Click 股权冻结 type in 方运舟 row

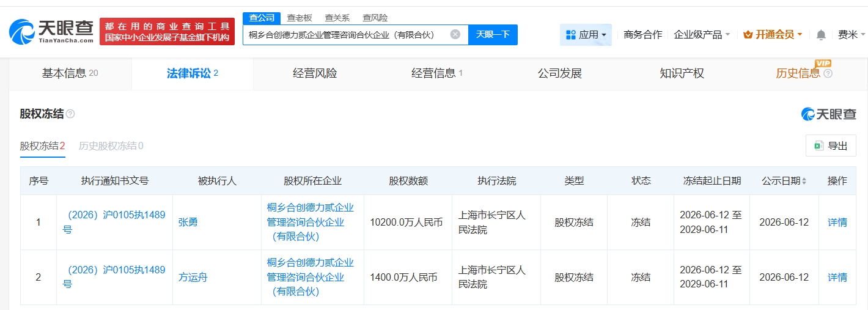pyautogui.click(x=574, y=278)
